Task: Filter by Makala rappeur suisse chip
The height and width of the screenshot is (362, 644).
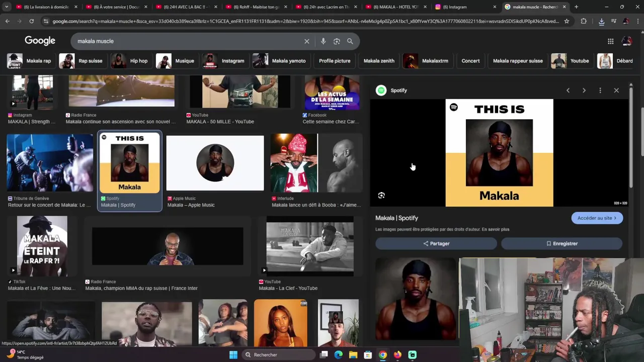Action: pos(518,61)
